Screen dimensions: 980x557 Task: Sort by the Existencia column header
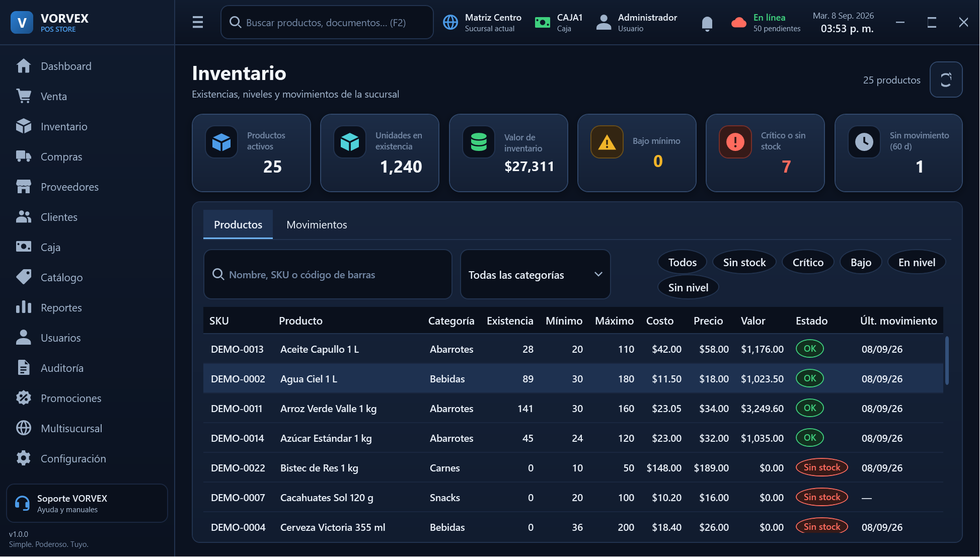(x=510, y=321)
